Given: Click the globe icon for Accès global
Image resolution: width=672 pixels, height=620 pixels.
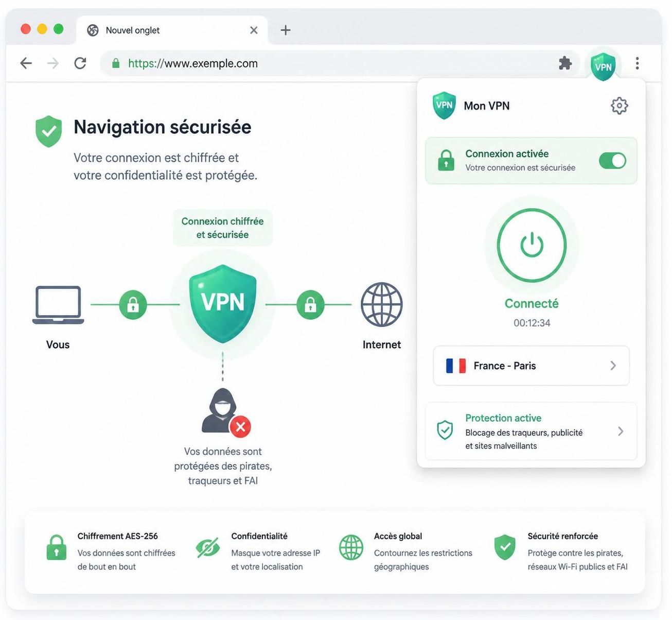Looking at the screenshot, I should [x=351, y=547].
